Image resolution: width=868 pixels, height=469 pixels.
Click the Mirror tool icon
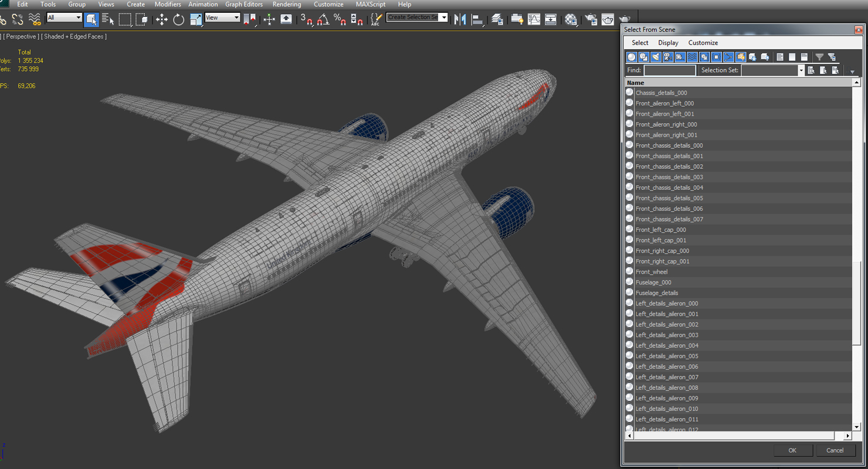[460, 19]
